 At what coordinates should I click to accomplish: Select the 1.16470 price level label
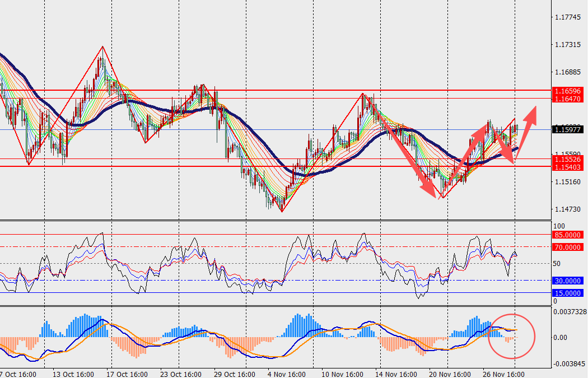(567, 99)
